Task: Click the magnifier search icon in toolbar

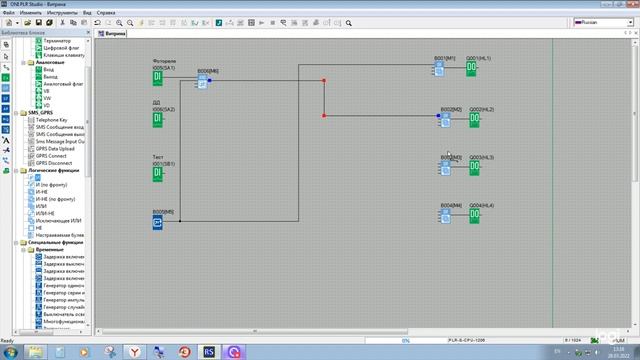Action: pyautogui.click(x=349, y=23)
